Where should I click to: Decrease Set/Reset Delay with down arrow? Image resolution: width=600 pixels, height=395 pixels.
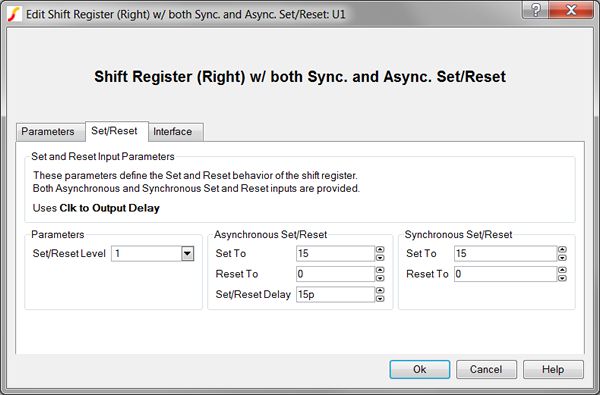coord(380,299)
